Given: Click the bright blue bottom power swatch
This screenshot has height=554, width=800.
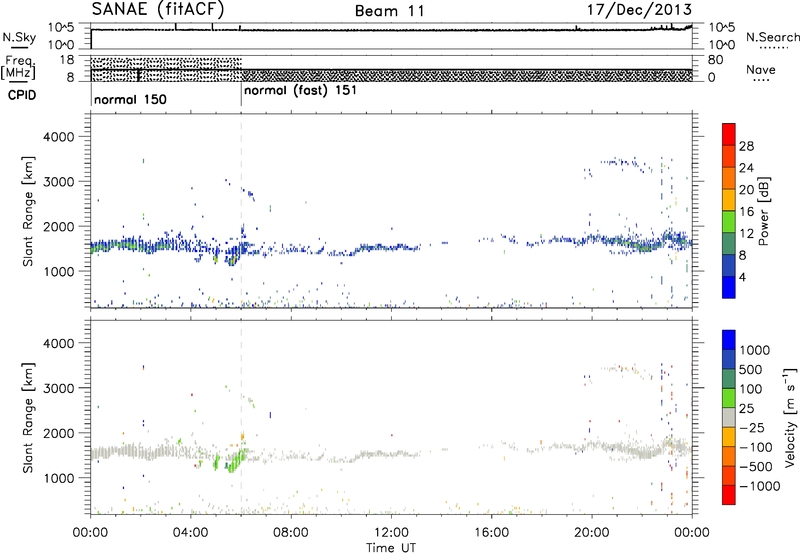Looking at the screenshot, I should point(729,287).
